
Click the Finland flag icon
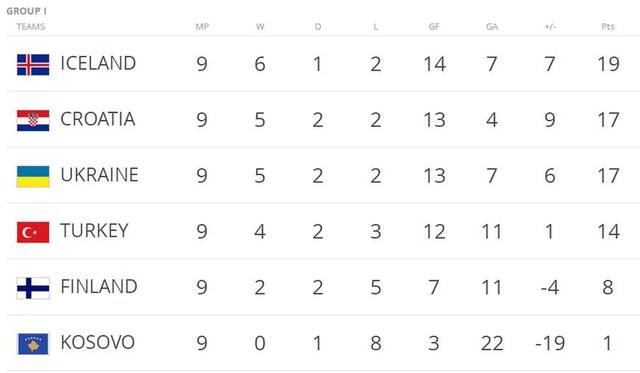pos(33,288)
